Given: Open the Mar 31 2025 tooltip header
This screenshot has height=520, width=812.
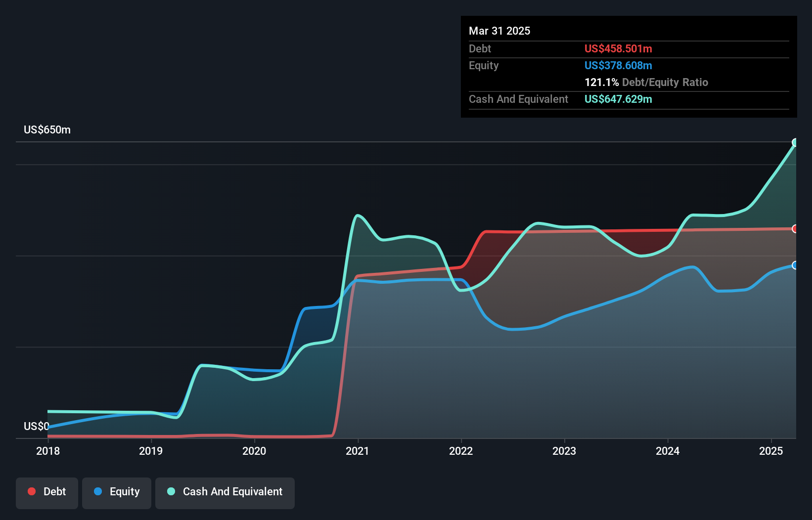Looking at the screenshot, I should [499, 31].
